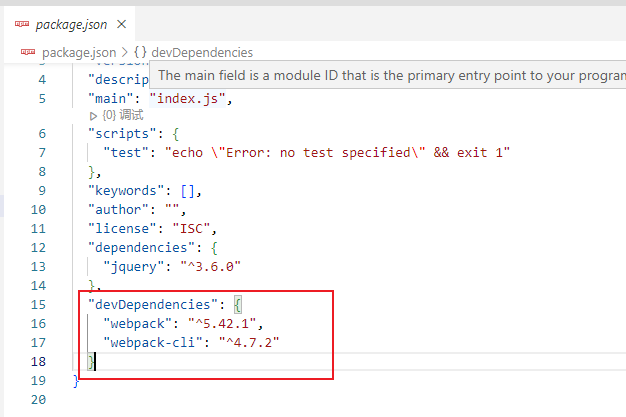Open devDependencies breadcrumb dropdown

point(202,52)
